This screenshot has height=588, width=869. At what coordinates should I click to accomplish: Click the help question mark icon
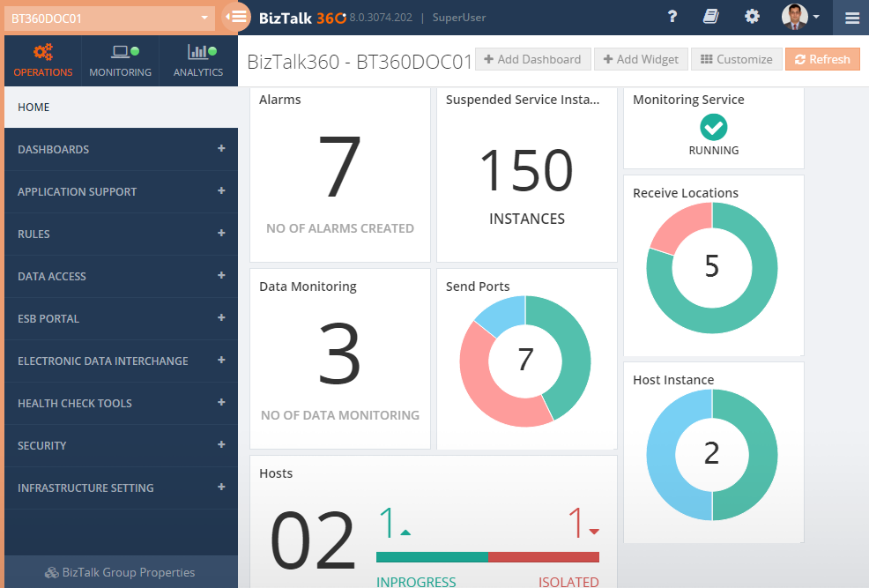672,17
